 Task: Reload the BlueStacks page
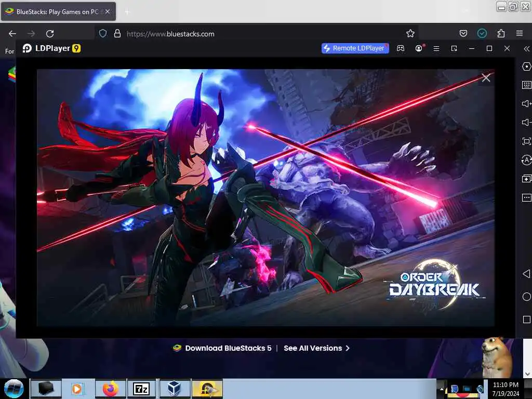[x=50, y=34]
